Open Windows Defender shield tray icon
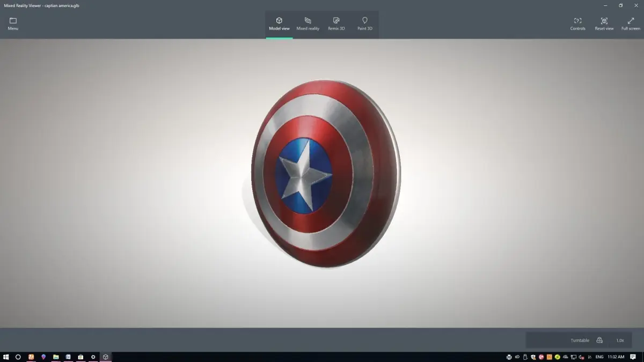 tap(533, 357)
